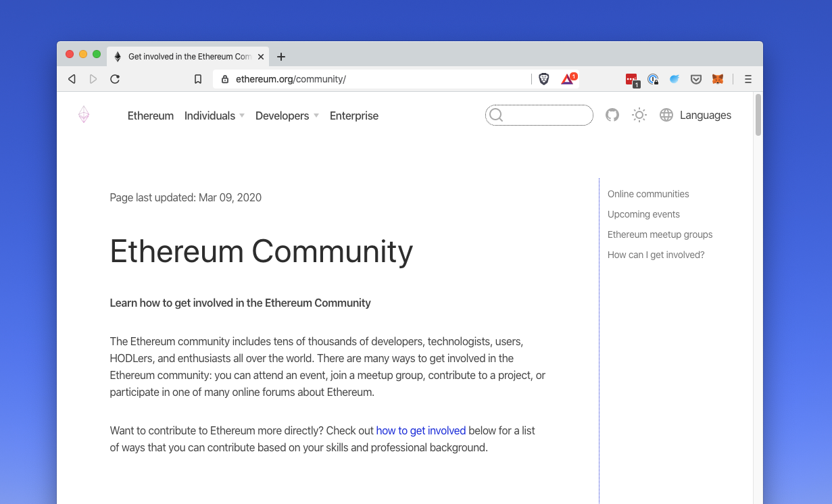The image size is (832, 504).
Task: Click the Ethereum logo in site header
Action: [x=84, y=115]
